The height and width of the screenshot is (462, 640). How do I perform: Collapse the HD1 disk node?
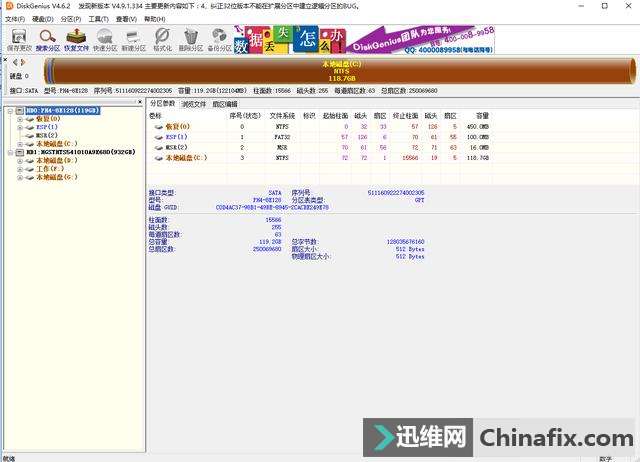10,152
